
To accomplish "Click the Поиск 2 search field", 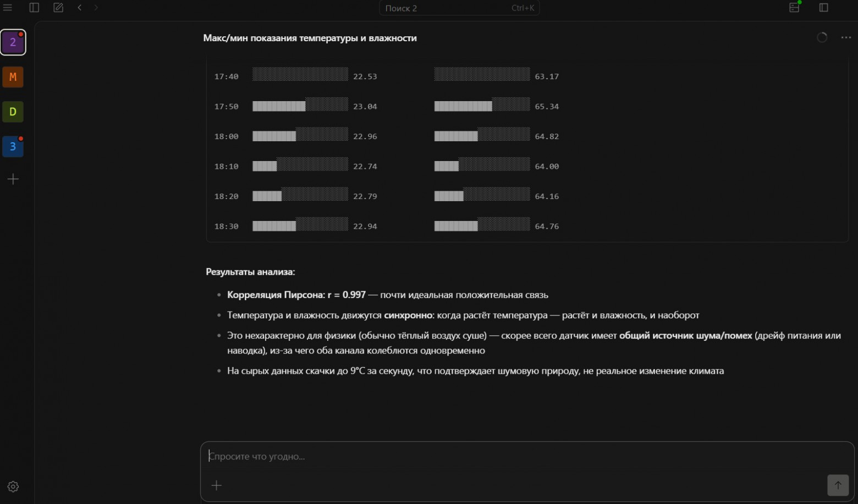I will pyautogui.click(x=459, y=8).
